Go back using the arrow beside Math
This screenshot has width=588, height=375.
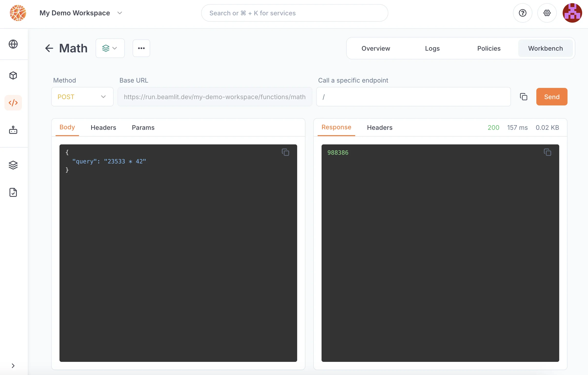pos(49,48)
